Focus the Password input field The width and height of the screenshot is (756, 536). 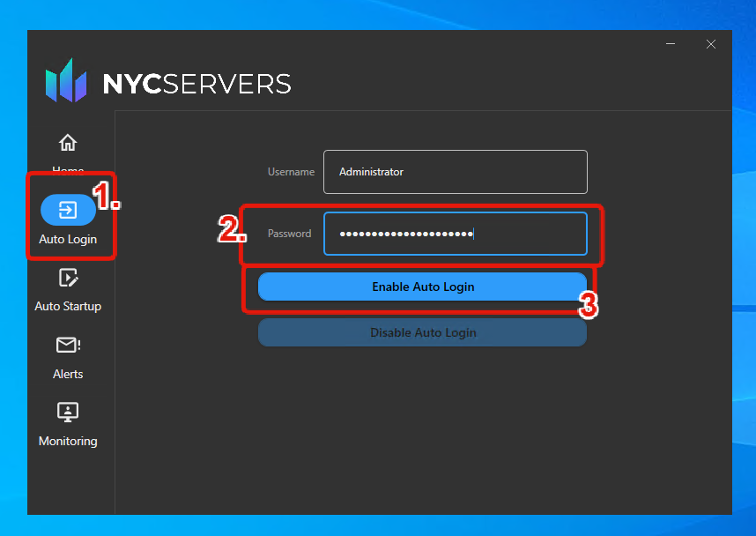click(456, 234)
